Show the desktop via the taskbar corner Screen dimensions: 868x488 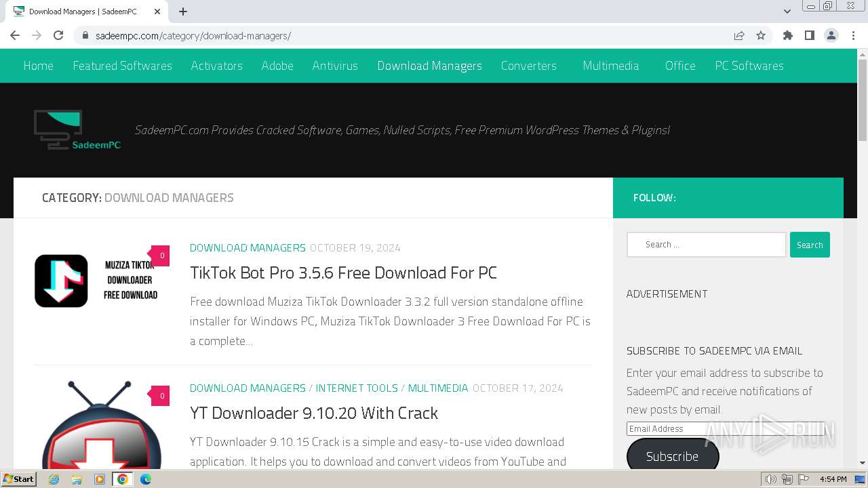(x=861, y=479)
